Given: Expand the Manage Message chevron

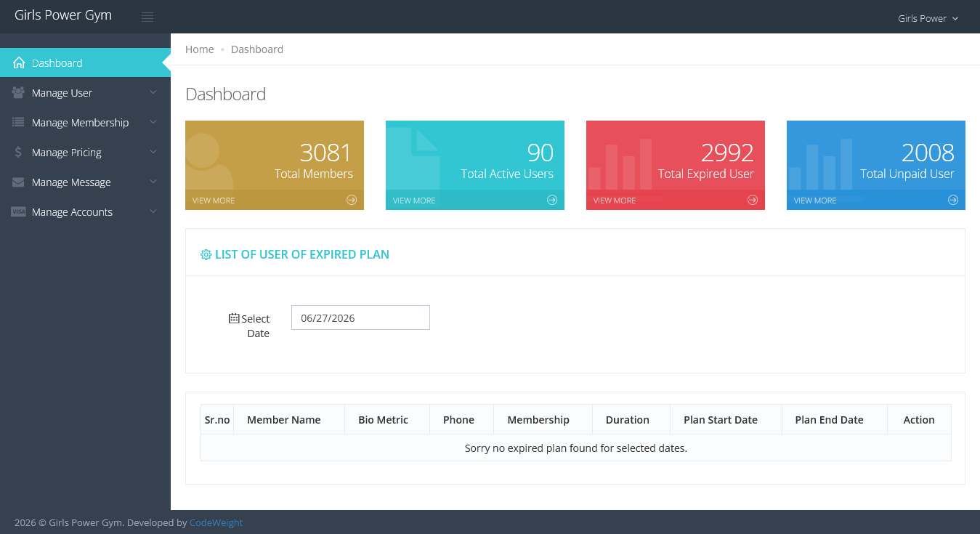Looking at the screenshot, I should click(153, 182).
